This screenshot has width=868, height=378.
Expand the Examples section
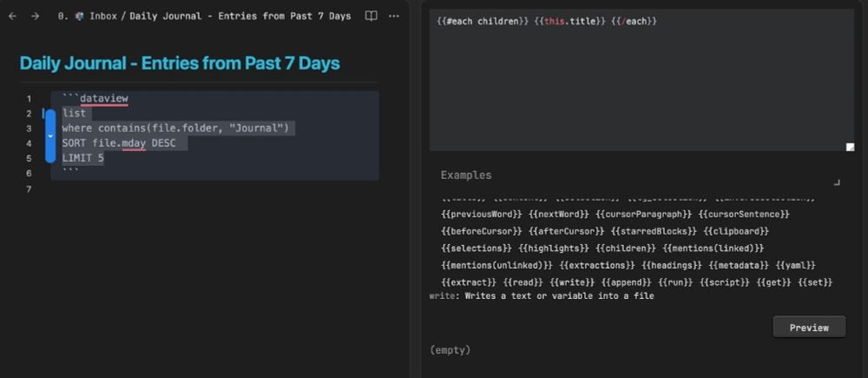click(466, 176)
